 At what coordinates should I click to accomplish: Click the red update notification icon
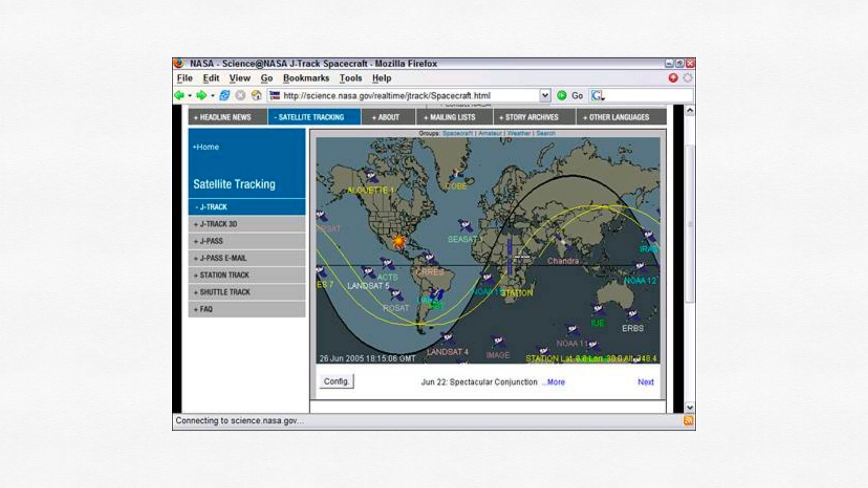673,78
